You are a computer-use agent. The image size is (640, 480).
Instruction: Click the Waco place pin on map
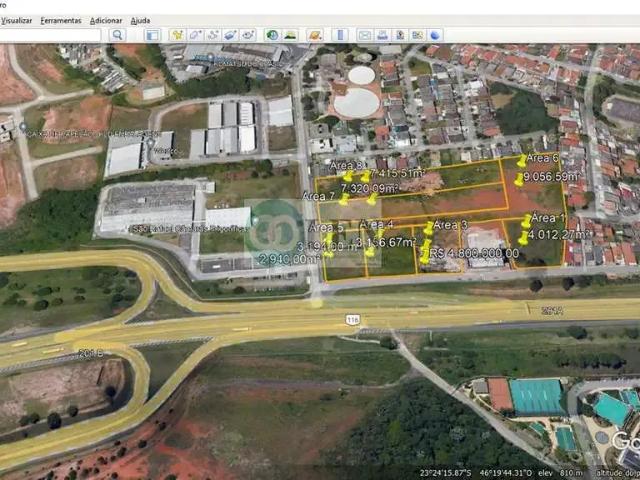click(x=150, y=143)
